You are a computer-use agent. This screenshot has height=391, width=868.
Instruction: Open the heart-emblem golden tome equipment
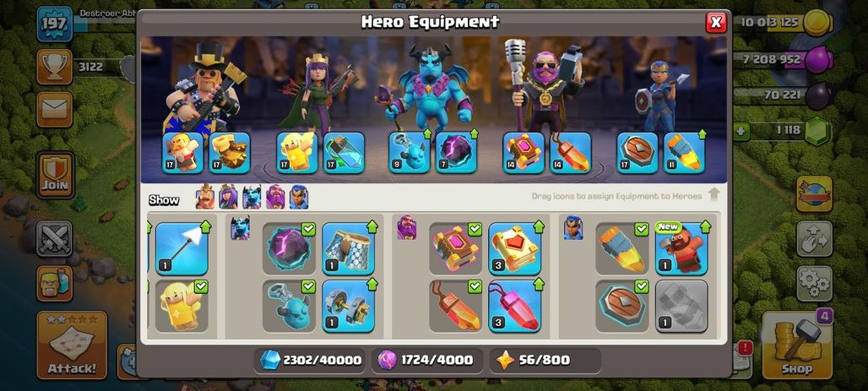coord(515,248)
